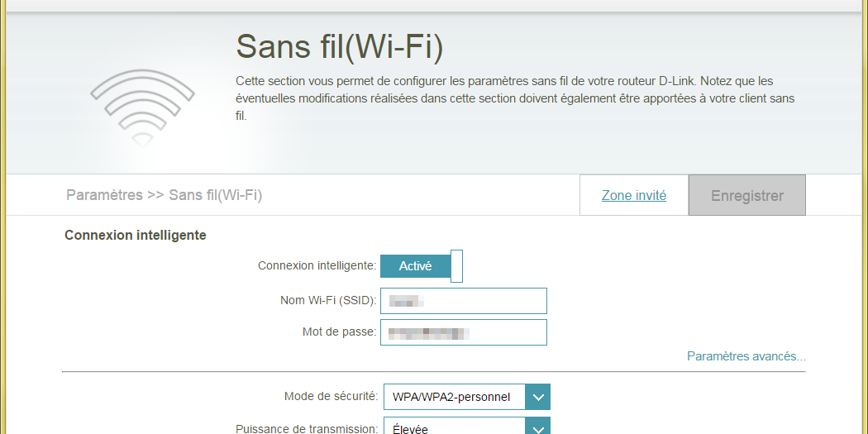
Task: Click the Nom Wi-Fi (SSID) label
Action: (x=328, y=300)
